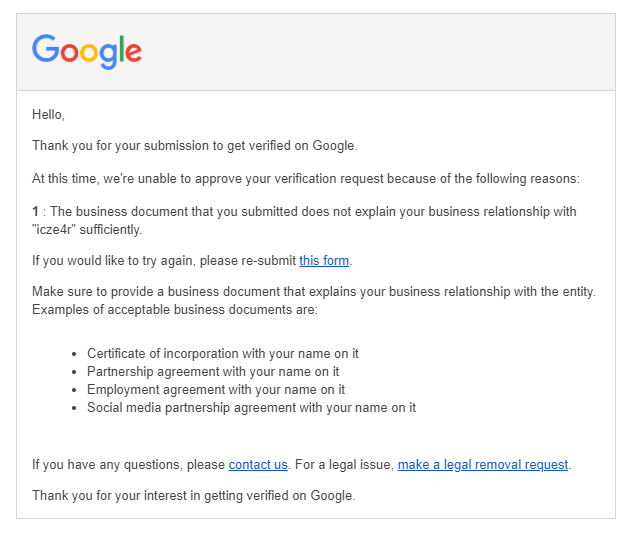
Task: Click the "If you would like to try again" text
Action: click(x=164, y=261)
